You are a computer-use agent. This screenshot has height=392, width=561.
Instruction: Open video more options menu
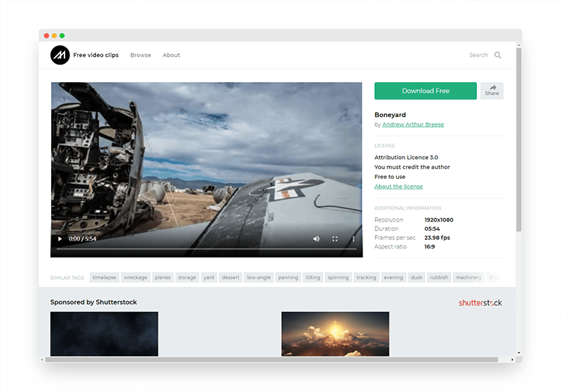pos(353,239)
